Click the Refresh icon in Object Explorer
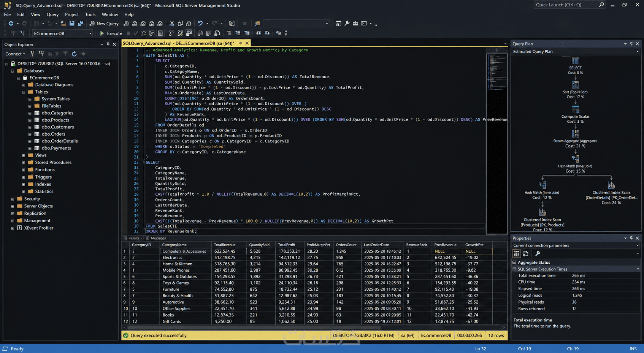Image resolution: width=644 pixels, height=353 pixels. [74, 54]
